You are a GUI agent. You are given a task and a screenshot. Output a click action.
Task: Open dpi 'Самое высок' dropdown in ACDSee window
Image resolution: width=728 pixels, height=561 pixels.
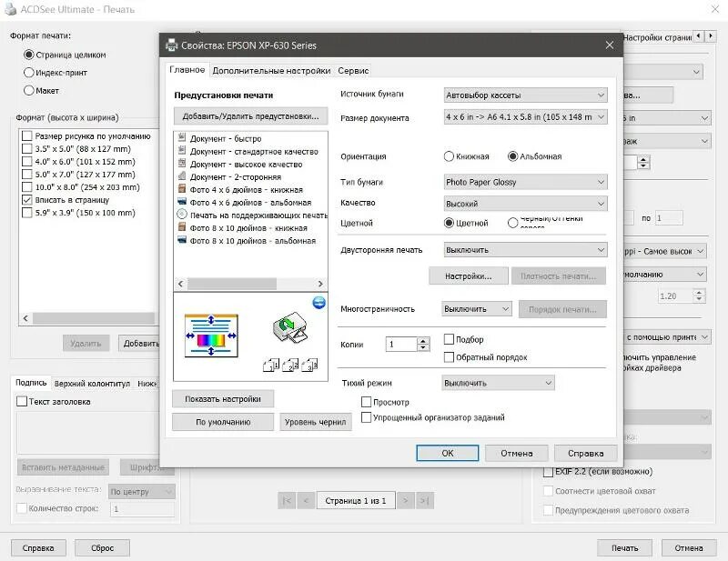pyautogui.click(x=665, y=251)
